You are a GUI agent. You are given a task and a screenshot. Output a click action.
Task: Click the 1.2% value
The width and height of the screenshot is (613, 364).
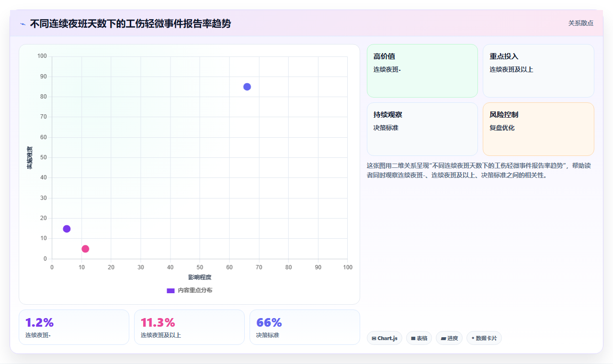coord(39,322)
